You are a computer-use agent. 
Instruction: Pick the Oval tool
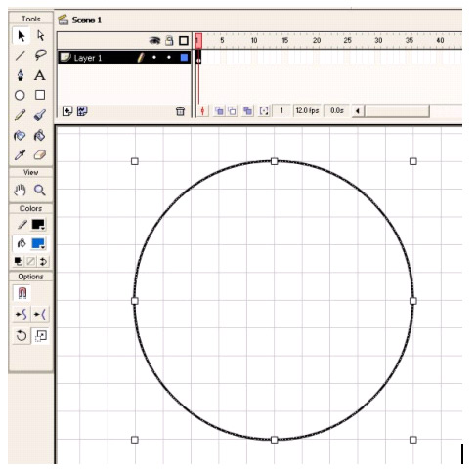point(20,96)
